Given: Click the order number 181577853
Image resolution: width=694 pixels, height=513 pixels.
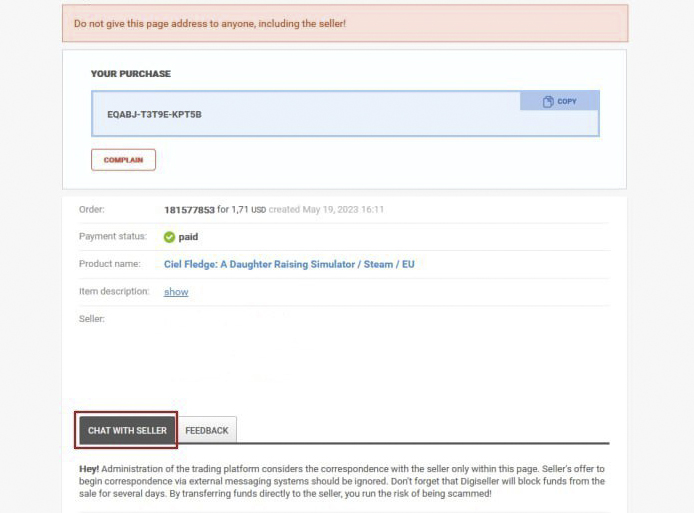Looking at the screenshot, I should click(x=189, y=210).
